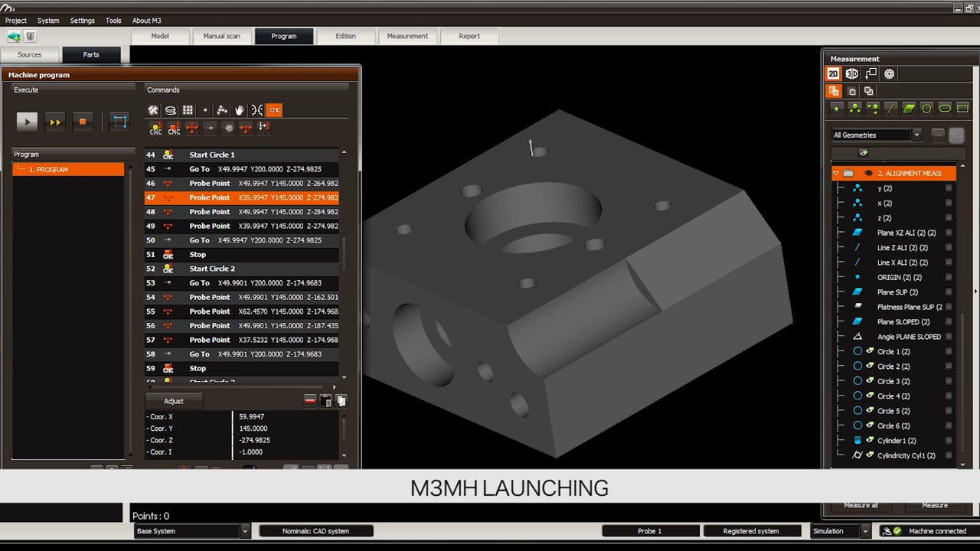Screen dimensions: 980x551
Task: Switch to the Manual scan tab
Action: pyautogui.click(x=221, y=36)
